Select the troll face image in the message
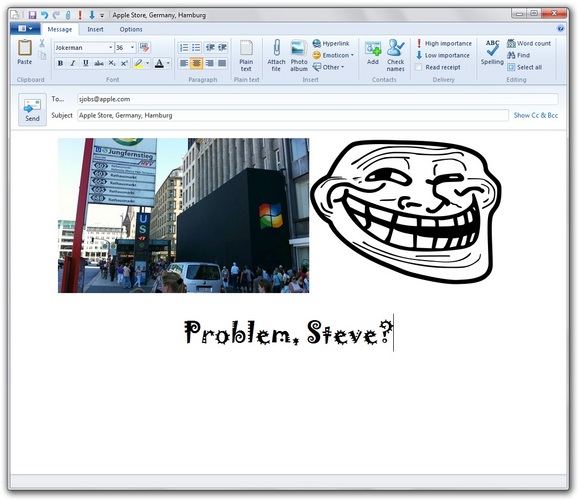The width and height of the screenshot is (579, 500). coord(405,212)
